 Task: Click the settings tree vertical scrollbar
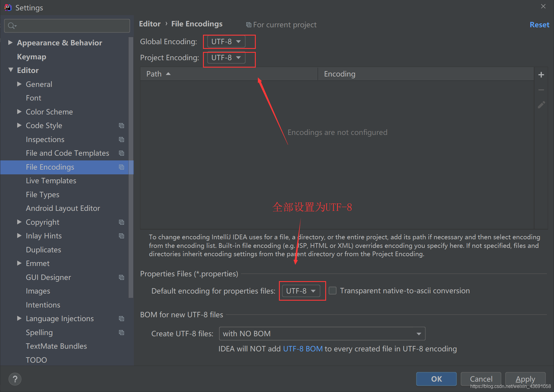pos(131,168)
